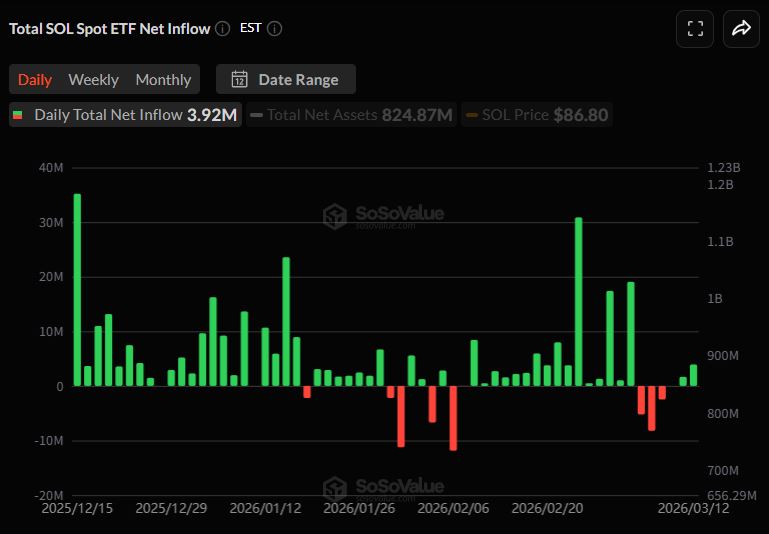Click the Total SOL Spot ETF Net Inflow title
The image size is (769, 534).
pos(110,29)
